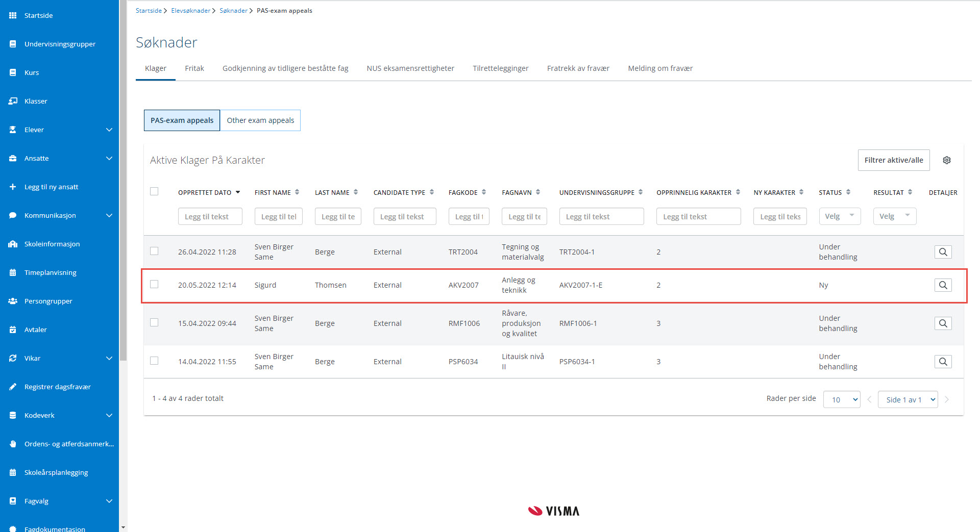Click the Persongrupper people icon
980x532 pixels.
point(13,301)
